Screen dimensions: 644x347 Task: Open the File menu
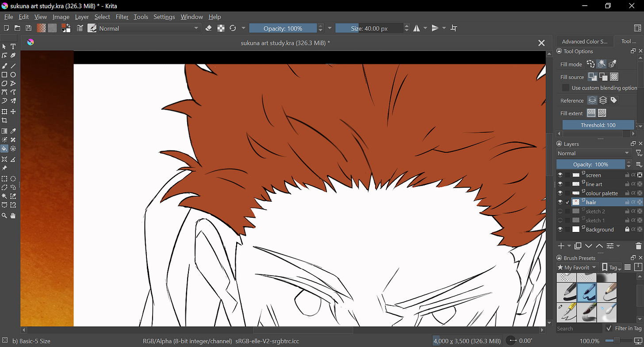pos(8,17)
